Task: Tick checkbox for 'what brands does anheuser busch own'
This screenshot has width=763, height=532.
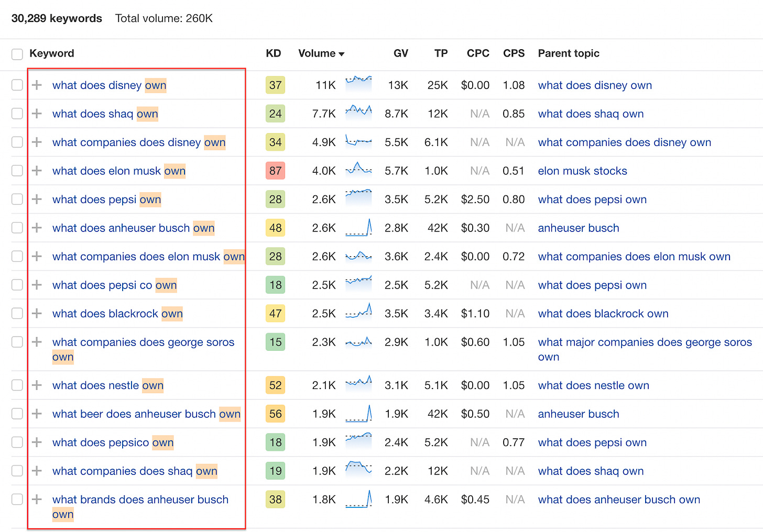Action: coord(17,499)
